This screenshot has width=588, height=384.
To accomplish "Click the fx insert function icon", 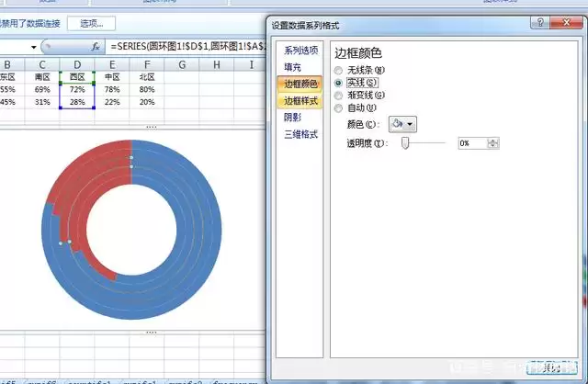I will (96, 47).
